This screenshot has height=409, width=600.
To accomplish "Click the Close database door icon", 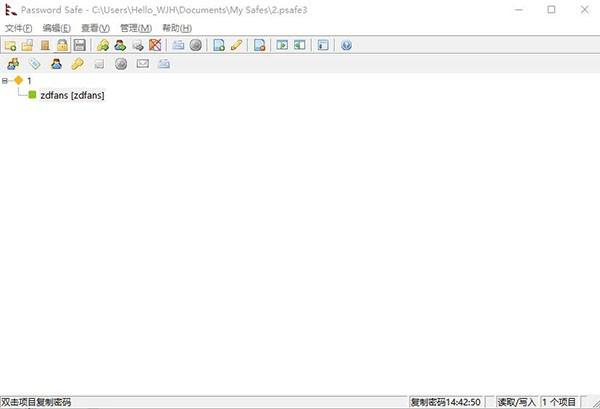I will (x=45, y=46).
